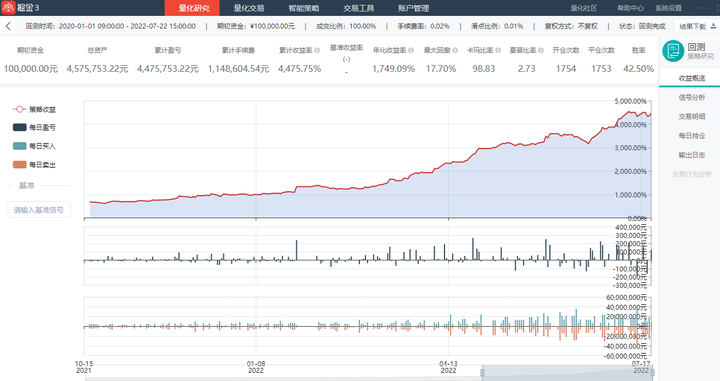
Task: Click the 掘金3 app logo icon
Action: (8, 8)
